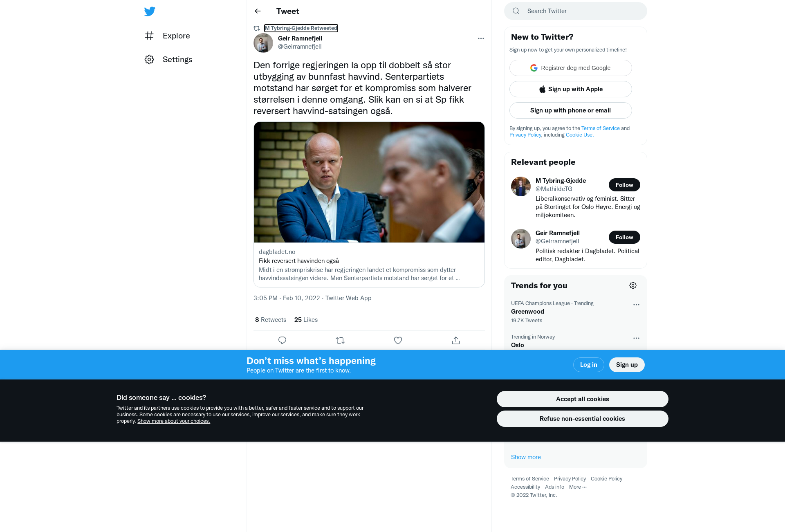Follow M Tybring-Gjedde

(x=624, y=185)
